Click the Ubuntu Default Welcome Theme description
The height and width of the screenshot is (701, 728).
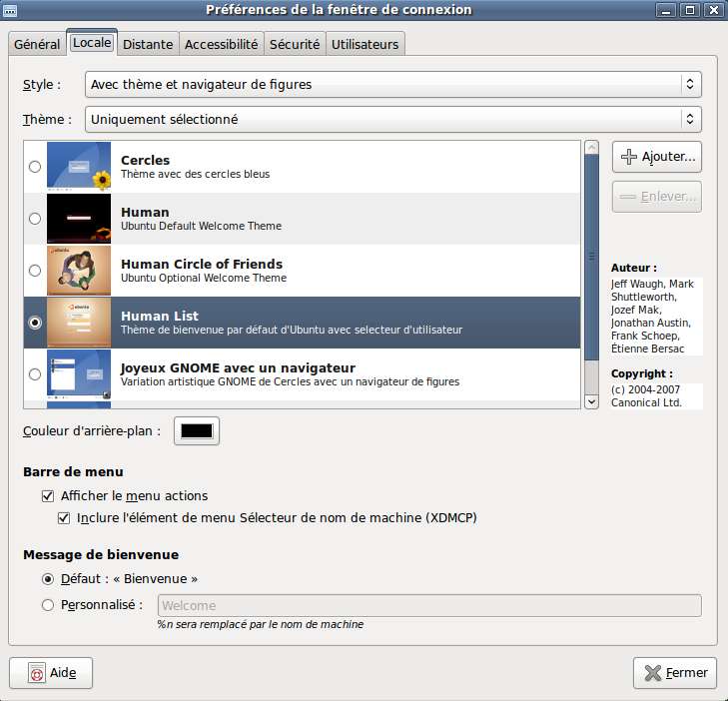pos(201,226)
